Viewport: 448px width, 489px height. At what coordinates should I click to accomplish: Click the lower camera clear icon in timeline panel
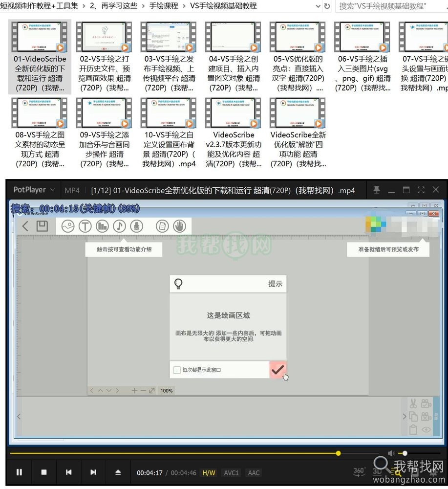[x=426, y=417]
